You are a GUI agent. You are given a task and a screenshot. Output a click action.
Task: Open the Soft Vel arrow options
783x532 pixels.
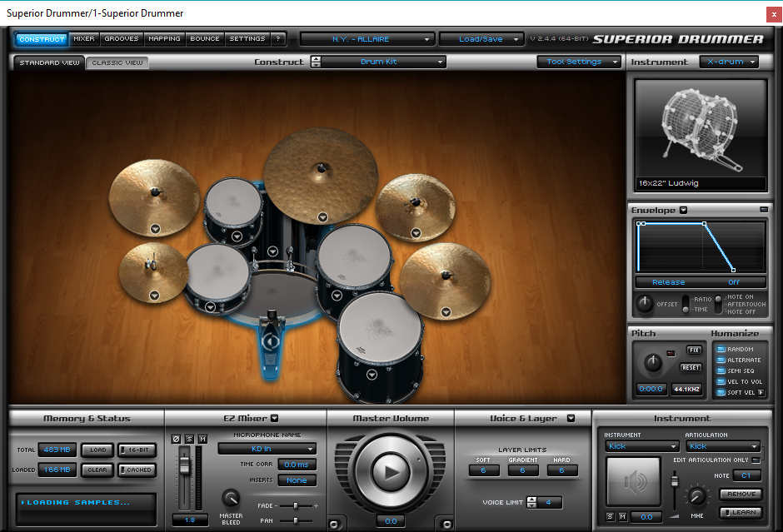761,392
